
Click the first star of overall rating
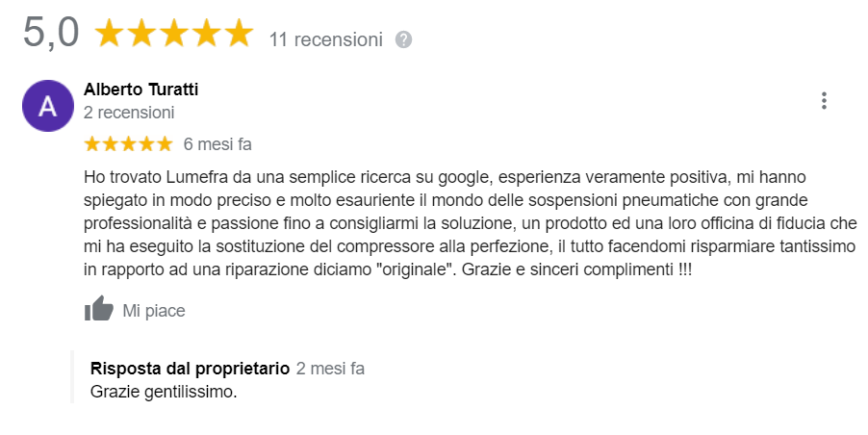(x=110, y=34)
